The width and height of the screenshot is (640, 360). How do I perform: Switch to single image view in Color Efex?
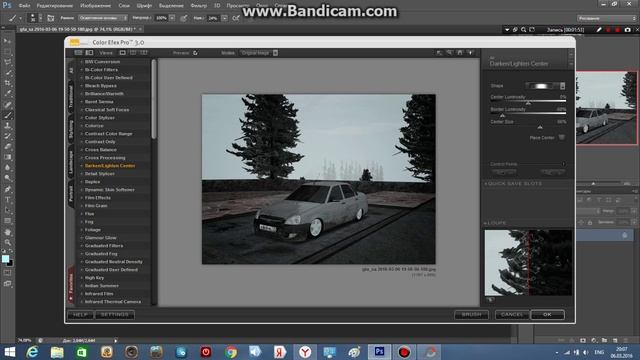tap(122, 53)
